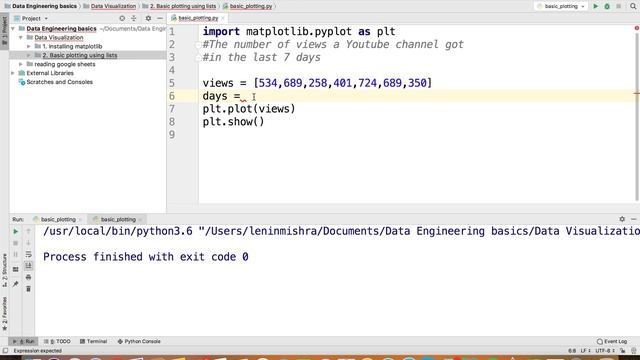Click the up-arrow stack trace icon in Run panel

tap(28, 231)
